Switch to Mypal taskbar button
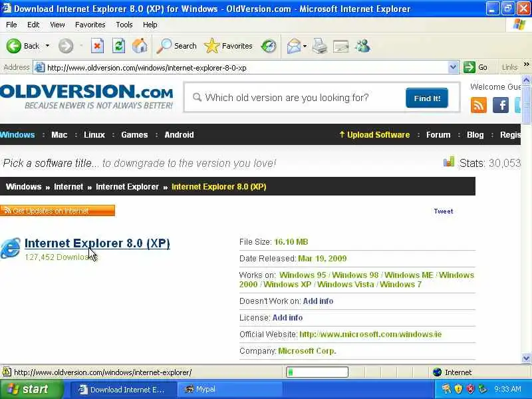This screenshot has width=532, height=399. [230, 389]
